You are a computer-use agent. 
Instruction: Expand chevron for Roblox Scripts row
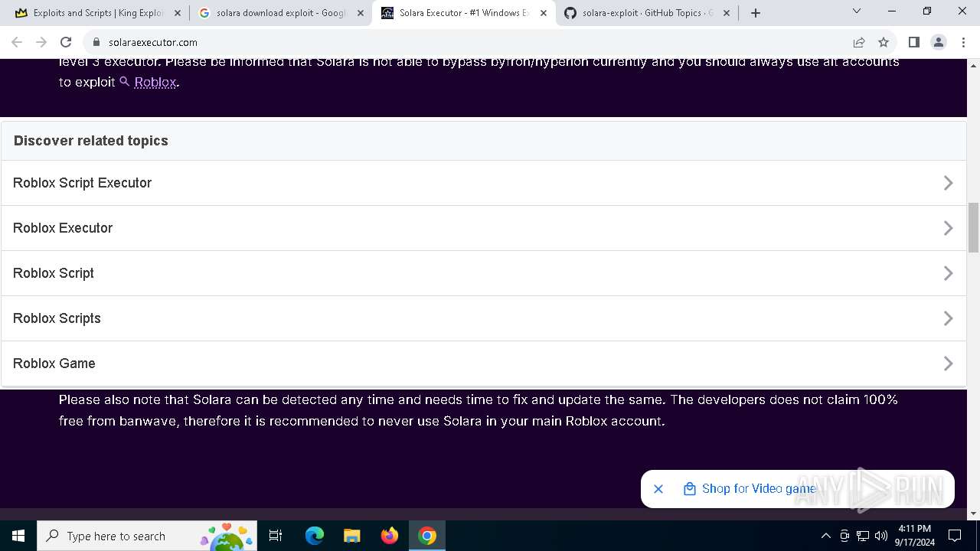pyautogui.click(x=948, y=318)
